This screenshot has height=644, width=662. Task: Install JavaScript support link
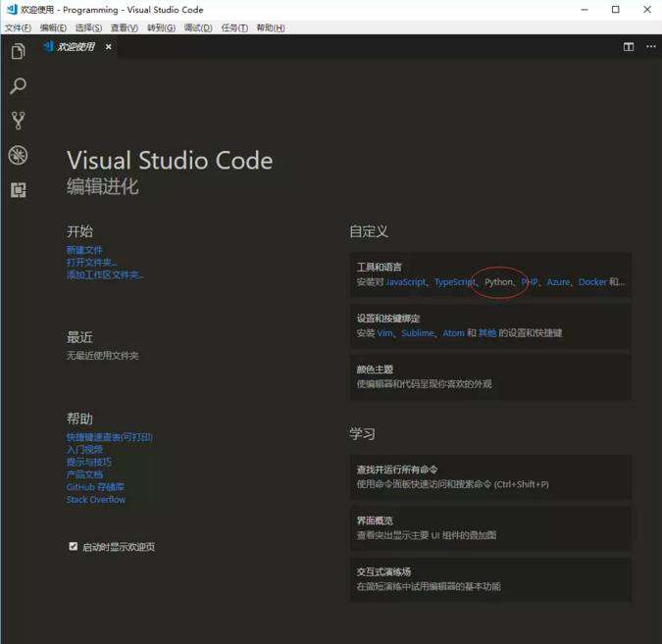coord(406,282)
